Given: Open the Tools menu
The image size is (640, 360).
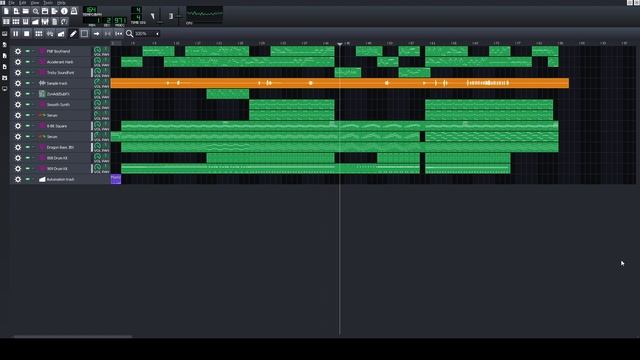Looking at the screenshot, I should 48,2.
